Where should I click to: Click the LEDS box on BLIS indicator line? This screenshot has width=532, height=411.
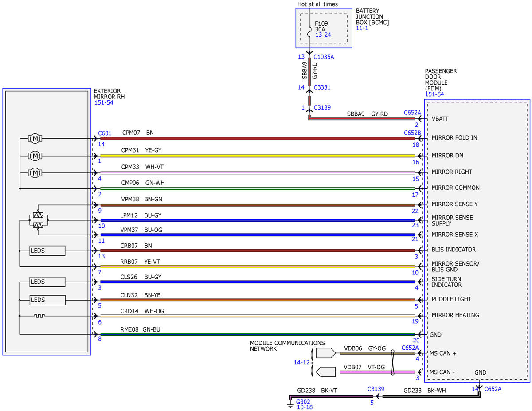[47, 251]
